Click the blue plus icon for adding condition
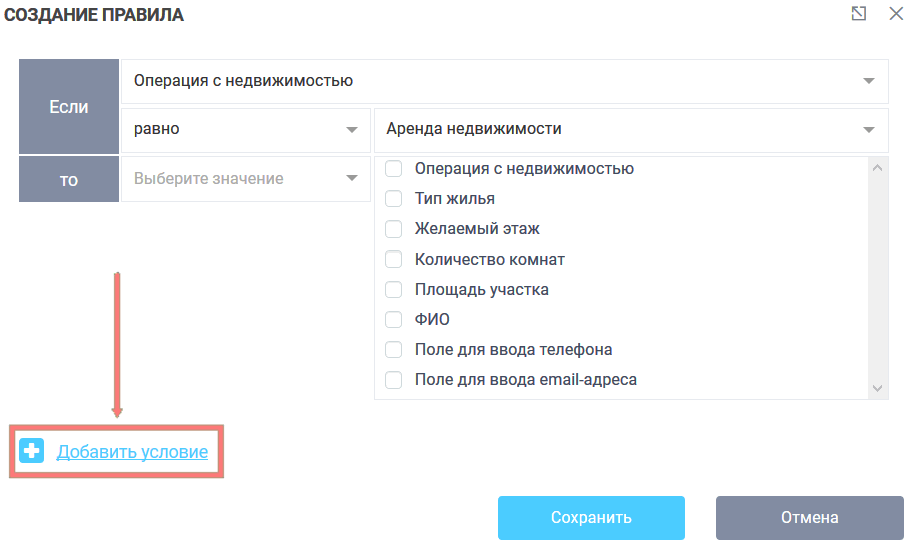The height and width of the screenshot is (543, 909). pos(31,451)
